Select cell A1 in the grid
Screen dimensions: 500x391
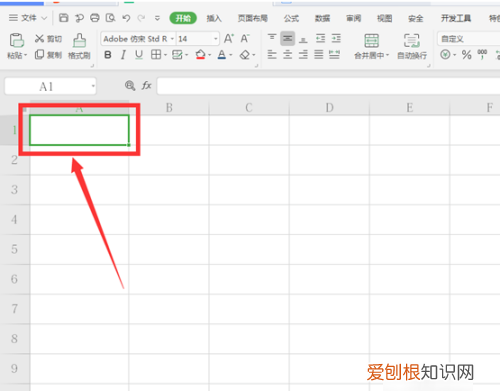tap(79, 130)
